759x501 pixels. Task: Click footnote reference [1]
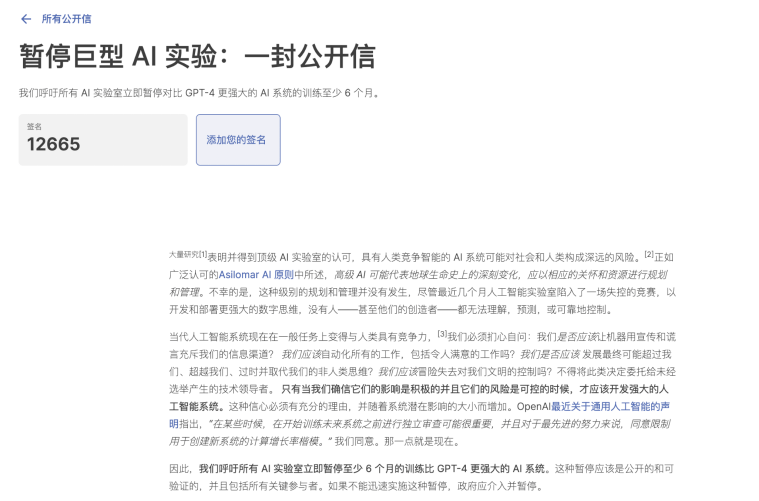[203, 254]
